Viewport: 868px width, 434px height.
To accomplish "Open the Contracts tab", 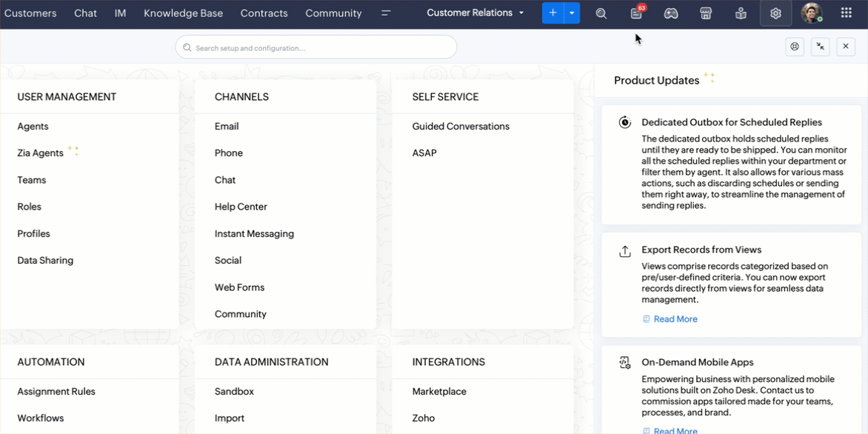I will [x=264, y=13].
